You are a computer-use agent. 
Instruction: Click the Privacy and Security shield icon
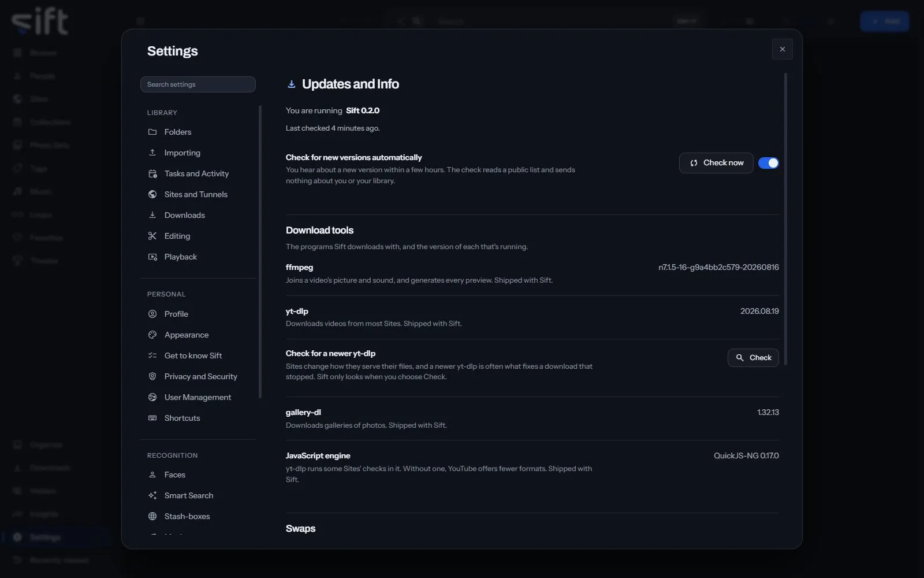tap(152, 376)
